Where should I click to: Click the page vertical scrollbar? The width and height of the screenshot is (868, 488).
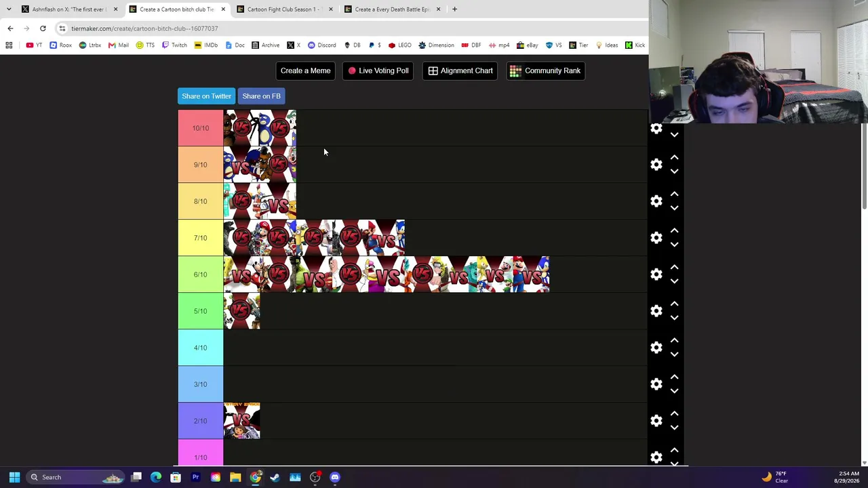(864, 166)
